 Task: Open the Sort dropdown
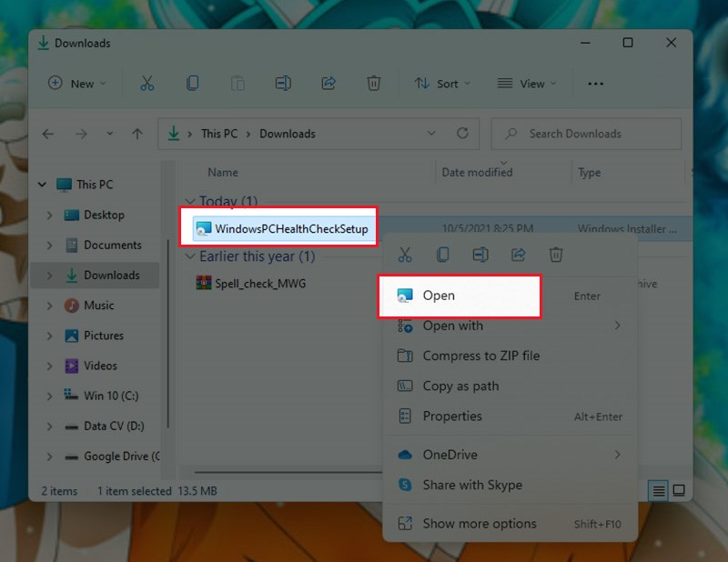coord(442,84)
